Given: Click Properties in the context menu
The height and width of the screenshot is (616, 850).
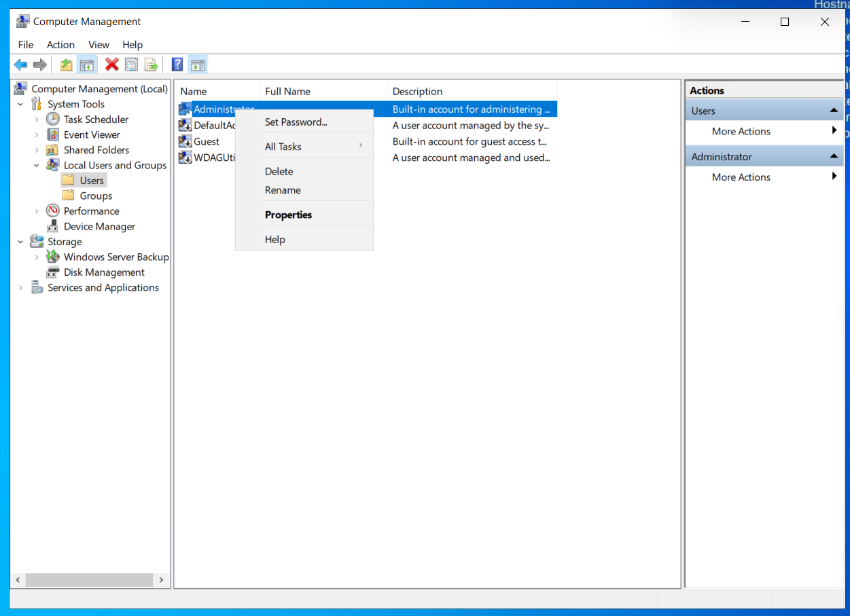Looking at the screenshot, I should (288, 215).
